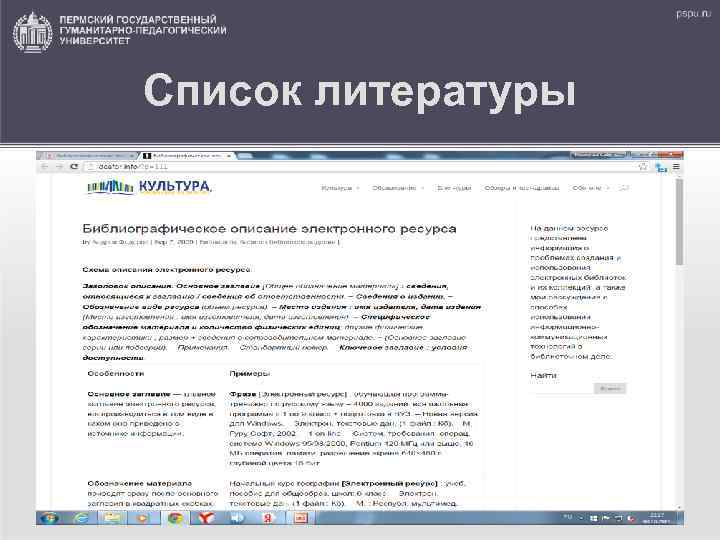Click the article title Библиографическое описание электронного ресурса
This screenshot has height=540, width=720.
pos(269,229)
